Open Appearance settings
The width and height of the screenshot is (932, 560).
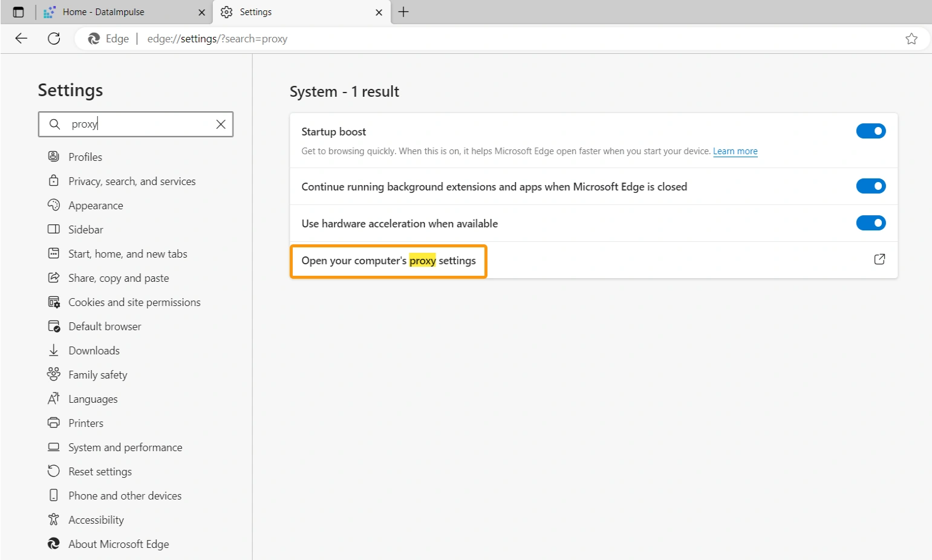coord(96,206)
